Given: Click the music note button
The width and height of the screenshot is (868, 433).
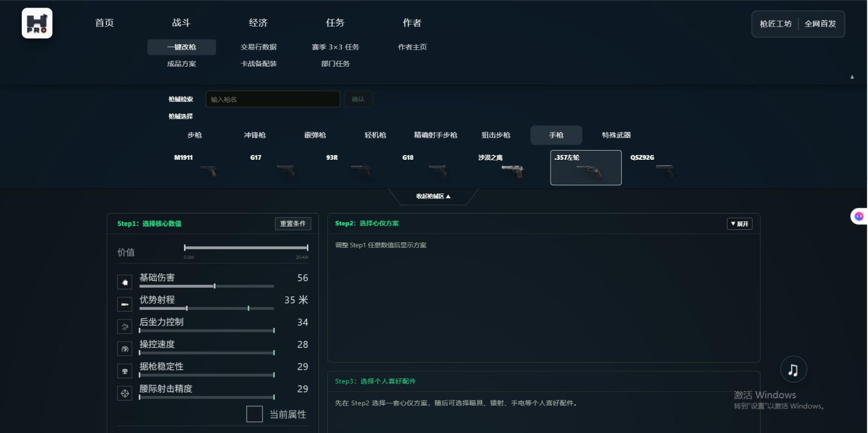Looking at the screenshot, I should pos(793,370).
